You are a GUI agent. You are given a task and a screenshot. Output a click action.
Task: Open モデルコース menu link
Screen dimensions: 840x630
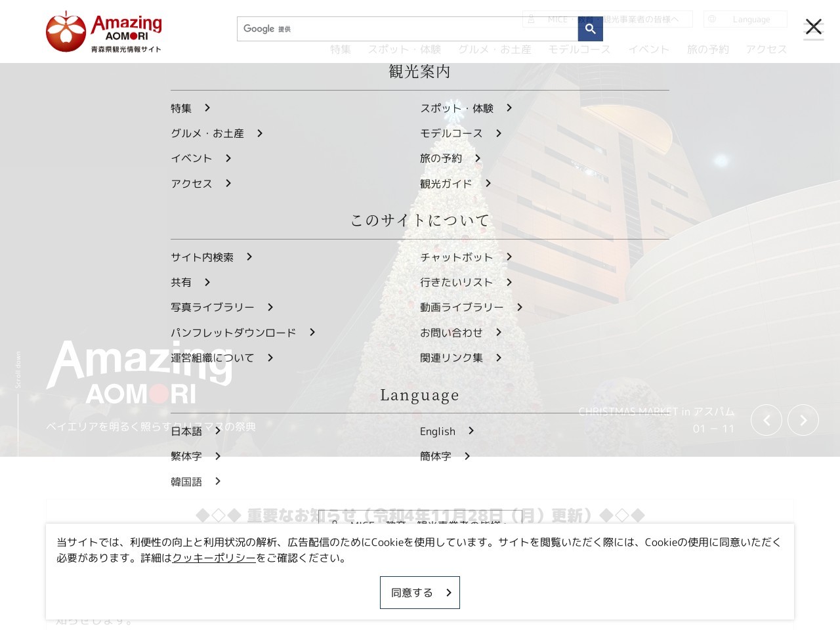point(461,133)
